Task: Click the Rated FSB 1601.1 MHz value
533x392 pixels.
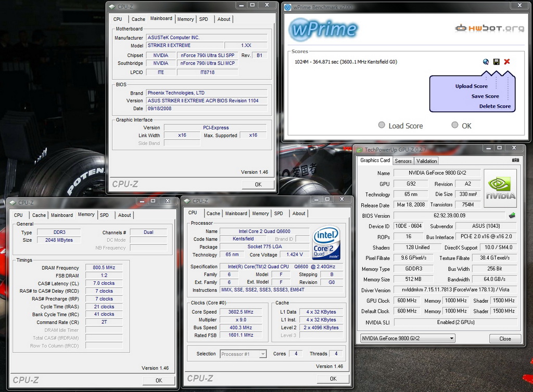Action: coord(240,335)
